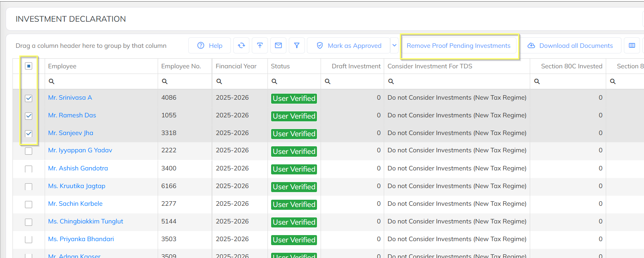Click Mark as Approved button

[x=349, y=46]
